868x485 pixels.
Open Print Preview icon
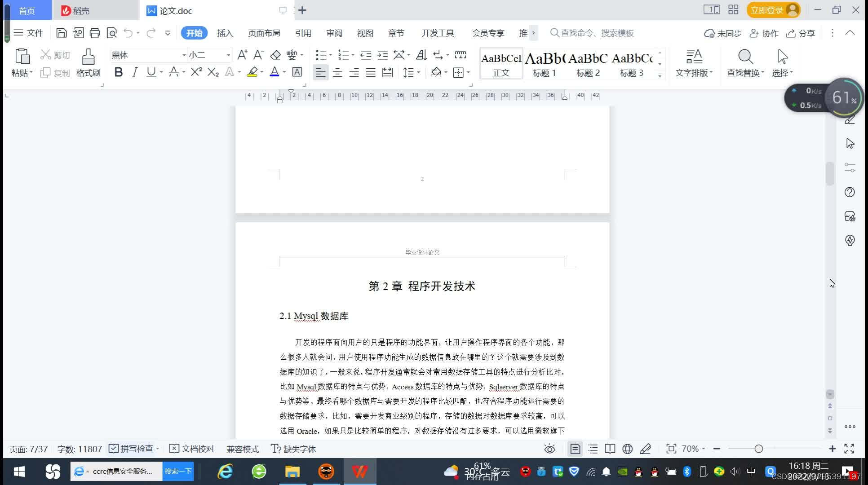(x=111, y=33)
